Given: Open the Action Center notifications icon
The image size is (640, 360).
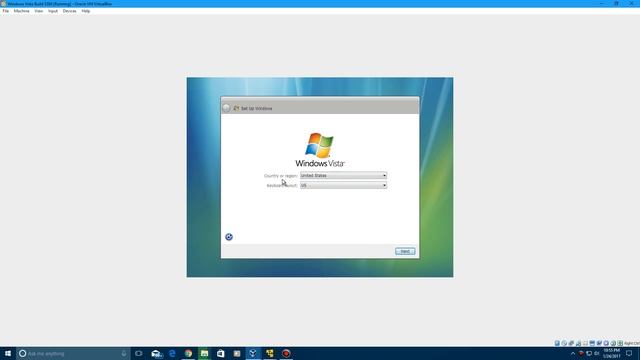Looking at the screenshot, I should pyautogui.click(x=629, y=353).
